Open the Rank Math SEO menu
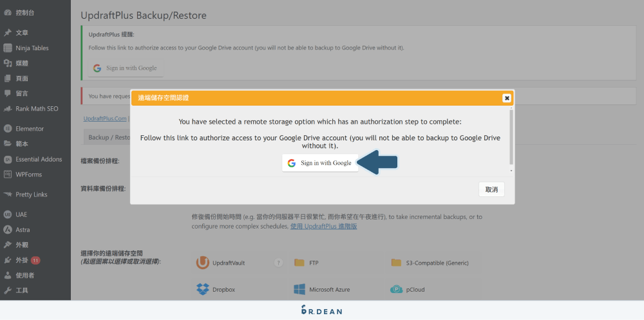The width and height of the screenshot is (644, 320). 37,109
